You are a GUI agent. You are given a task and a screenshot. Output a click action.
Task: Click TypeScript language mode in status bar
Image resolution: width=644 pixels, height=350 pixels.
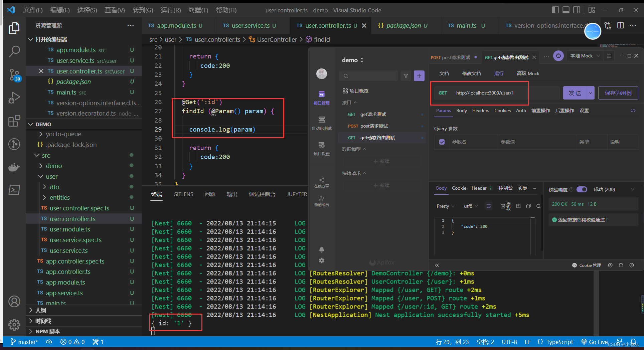pyautogui.click(x=559, y=342)
